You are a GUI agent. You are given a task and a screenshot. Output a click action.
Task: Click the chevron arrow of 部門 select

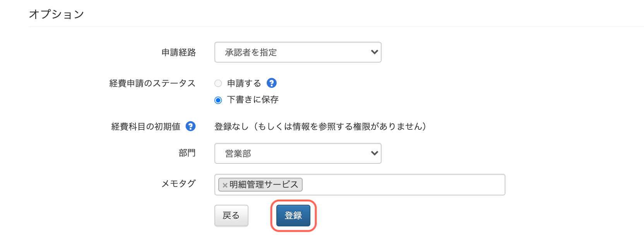point(374,153)
